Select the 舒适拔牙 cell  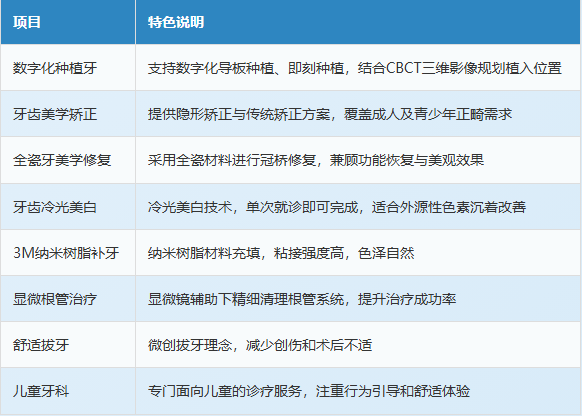pyautogui.click(x=68, y=345)
